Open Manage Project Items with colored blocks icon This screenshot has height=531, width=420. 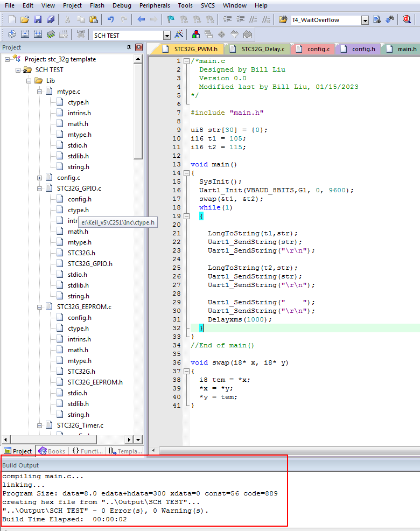(x=196, y=34)
